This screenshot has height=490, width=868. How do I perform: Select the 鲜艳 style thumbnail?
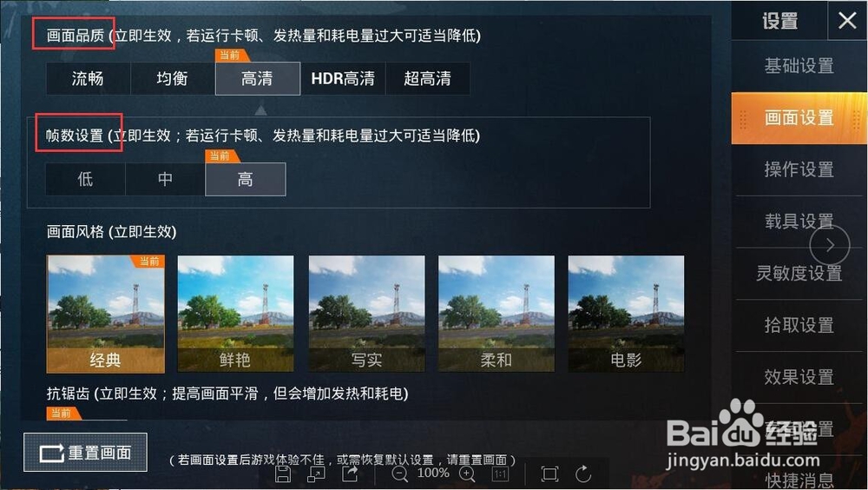tap(236, 314)
